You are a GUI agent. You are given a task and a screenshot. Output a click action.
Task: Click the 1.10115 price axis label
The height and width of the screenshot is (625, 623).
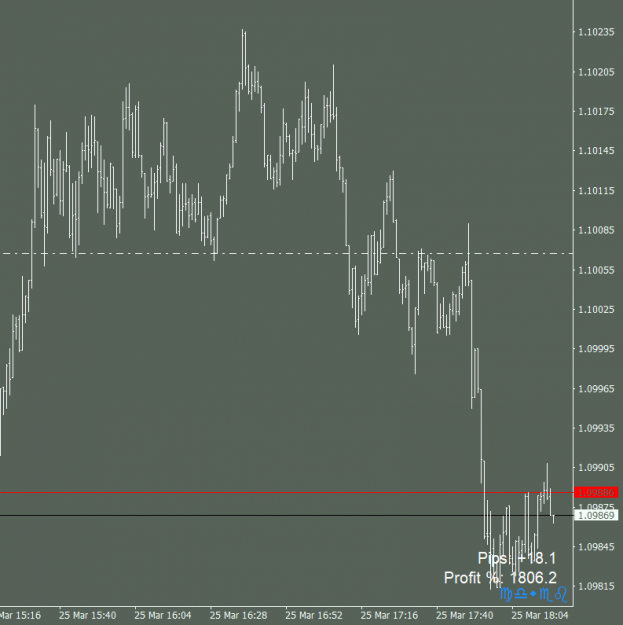click(x=596, y=191)
